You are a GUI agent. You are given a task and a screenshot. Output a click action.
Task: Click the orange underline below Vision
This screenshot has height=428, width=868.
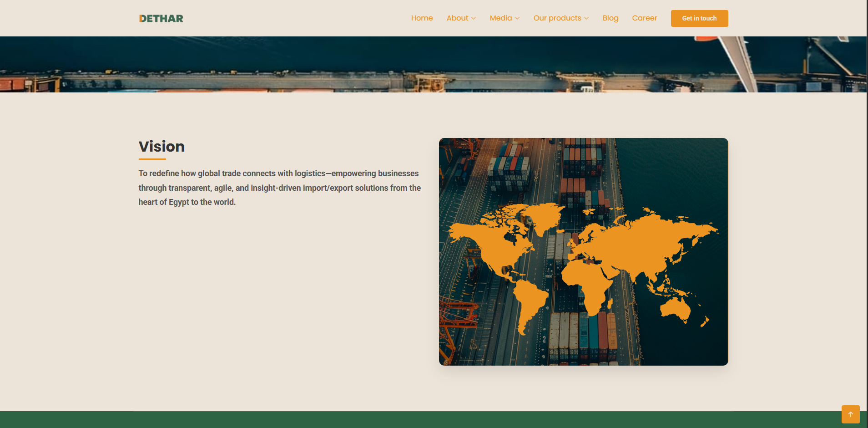click(152, 158)
